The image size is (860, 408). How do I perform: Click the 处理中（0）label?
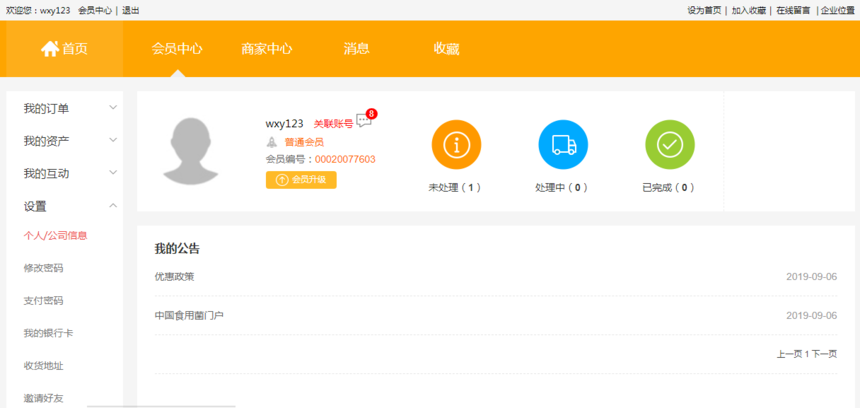(562, 187)
